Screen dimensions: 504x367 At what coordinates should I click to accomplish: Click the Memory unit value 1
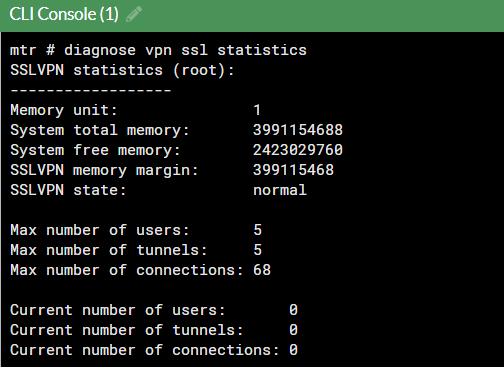tap(257, 110)
